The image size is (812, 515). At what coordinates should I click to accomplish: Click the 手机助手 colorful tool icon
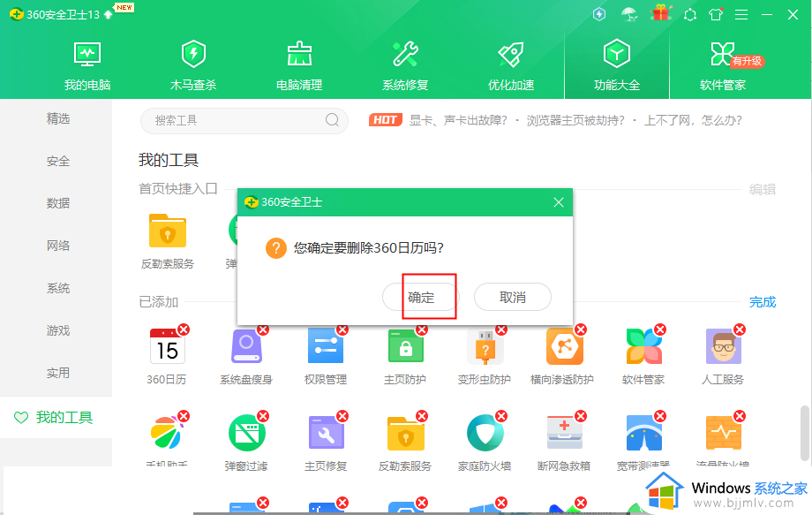coord(167,433)
